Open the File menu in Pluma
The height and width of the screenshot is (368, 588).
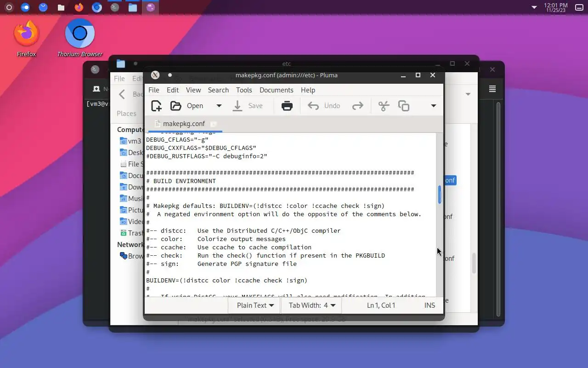coord(154,90)
